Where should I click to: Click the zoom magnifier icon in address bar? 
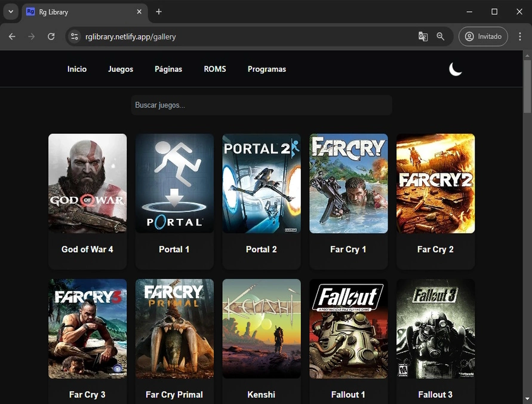tap(441, 36)
